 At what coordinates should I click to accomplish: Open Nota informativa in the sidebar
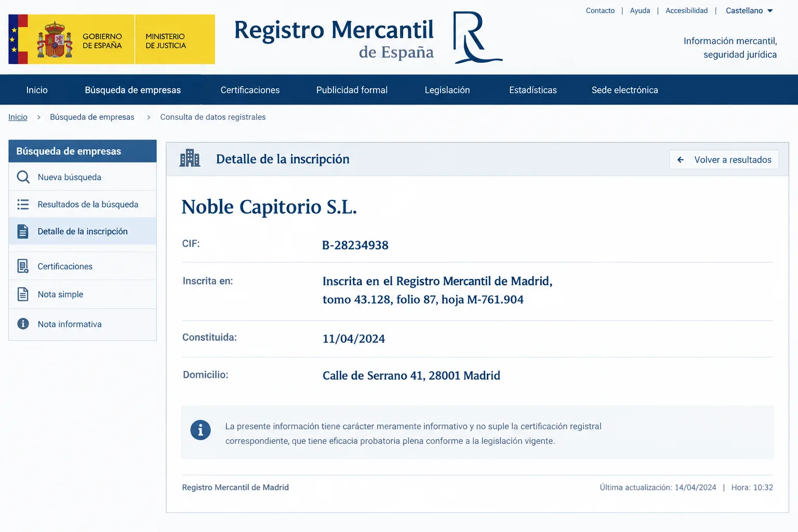coord(83,324)
